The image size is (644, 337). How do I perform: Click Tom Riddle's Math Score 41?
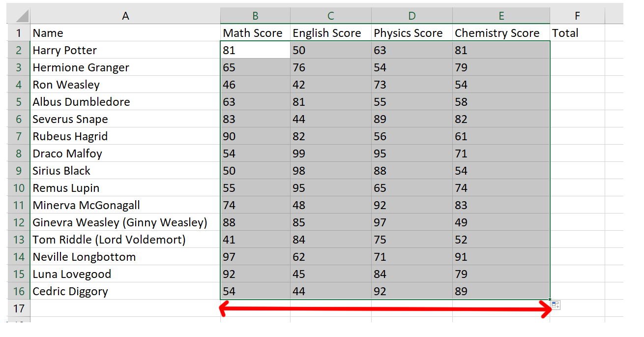255,240
